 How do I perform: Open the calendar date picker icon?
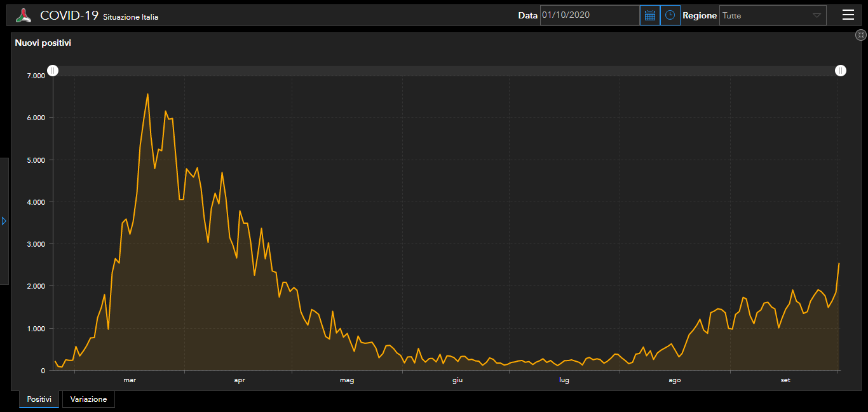[649, 15]
